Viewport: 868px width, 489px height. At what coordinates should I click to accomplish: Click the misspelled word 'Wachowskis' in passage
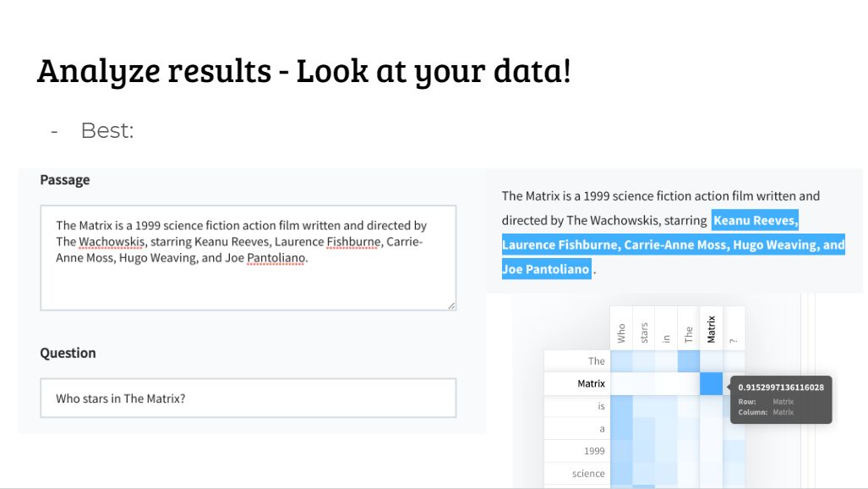(x=110, y=241)
